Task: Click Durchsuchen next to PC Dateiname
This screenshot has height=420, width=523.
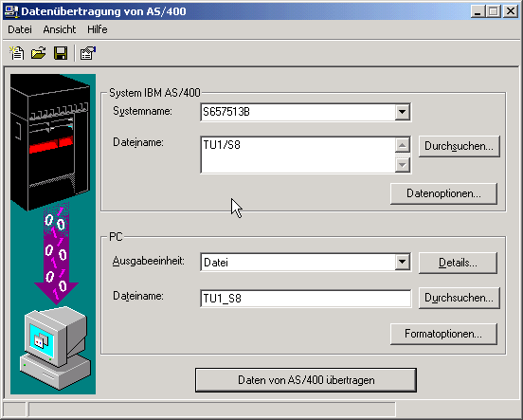Action: pyautogui.click(x=459, y=298)
